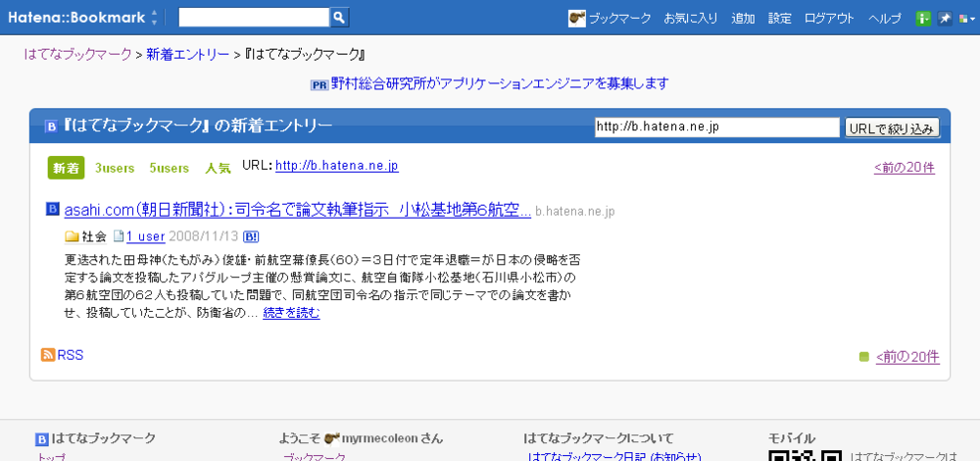This screenshot has height=461, width=980.
Task: Click the small avatar beside myrmecoleon in footer
Action: 332,438
